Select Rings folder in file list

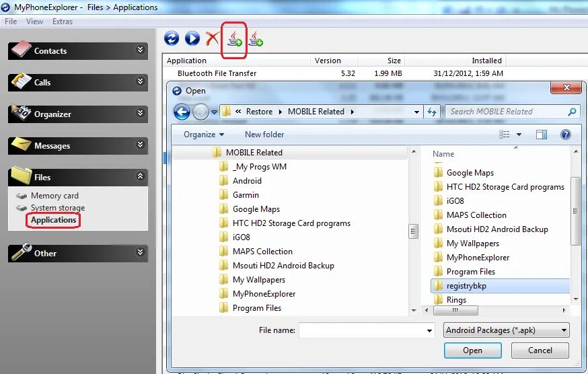point(456,300)
